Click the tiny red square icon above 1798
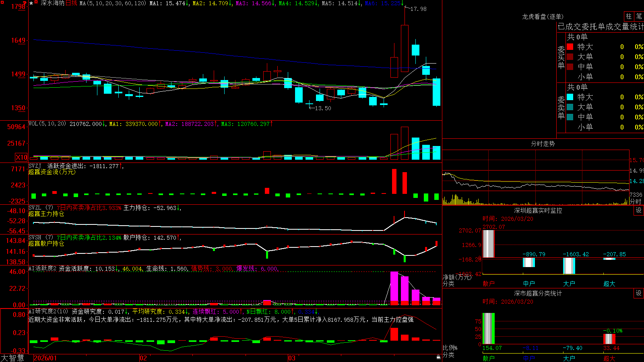The height and width of the screenshot is (362, 644). click(x=2, y=2)
